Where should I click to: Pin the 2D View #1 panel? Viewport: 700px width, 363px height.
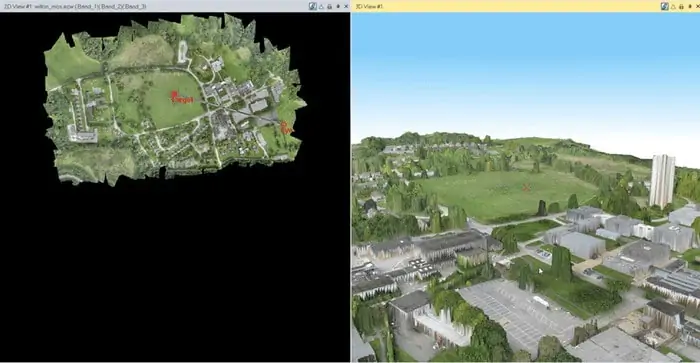pyautogui.click(x=338, y=6)
